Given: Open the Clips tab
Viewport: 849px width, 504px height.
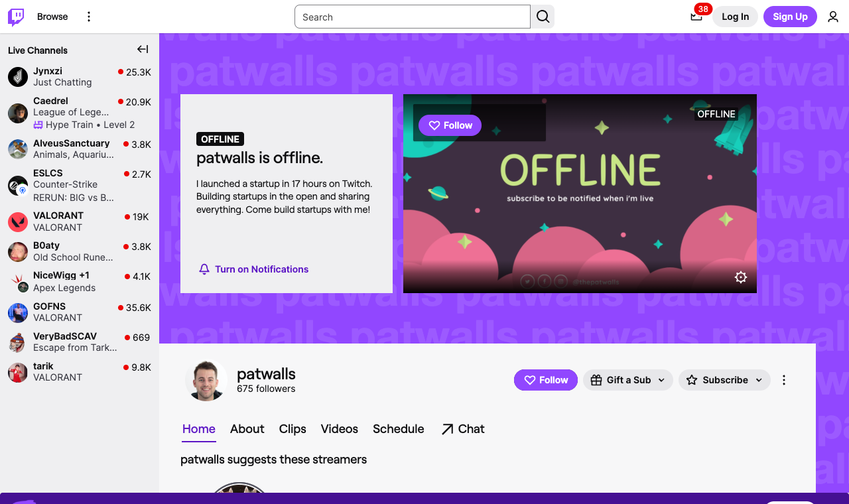Looking at the screenshot, I should (x=293, y=429).
